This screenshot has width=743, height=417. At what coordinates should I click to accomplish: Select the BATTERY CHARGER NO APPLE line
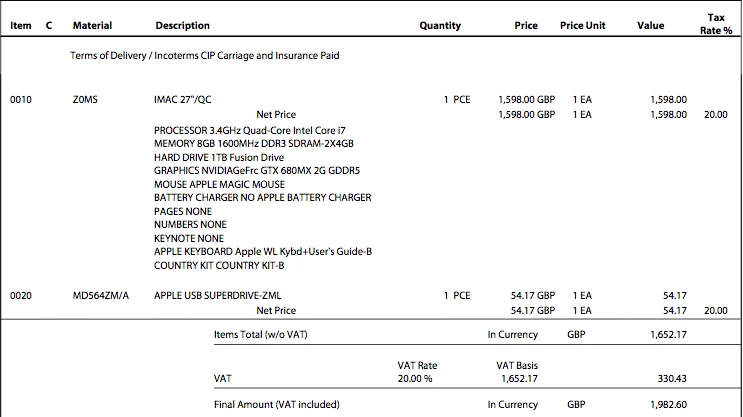click(263, 198)
